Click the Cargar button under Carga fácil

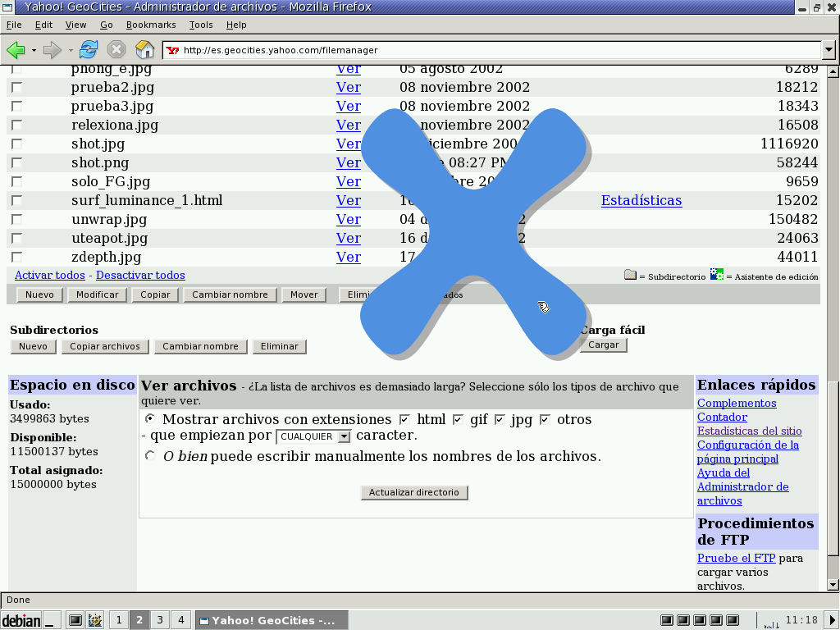[x=603, y=345]
